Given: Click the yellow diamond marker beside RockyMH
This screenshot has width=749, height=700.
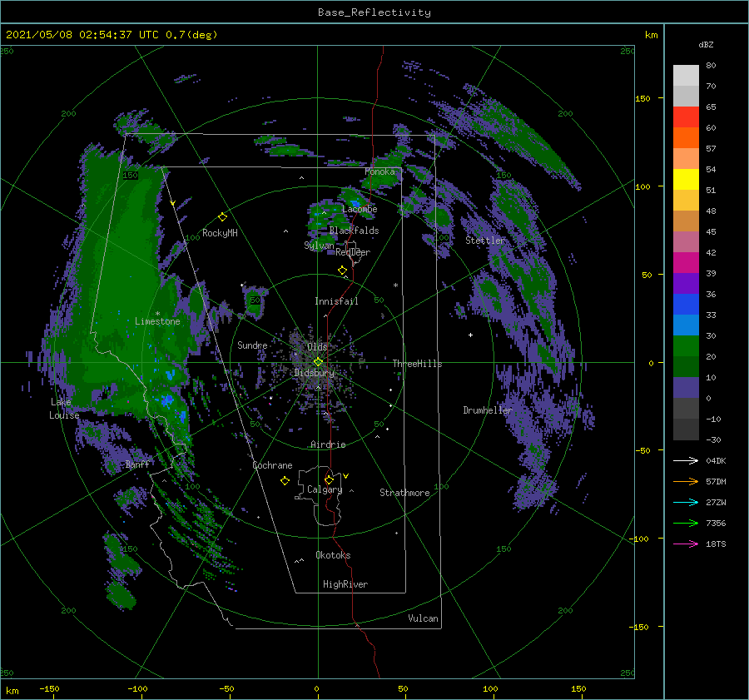Looking at the screenshot, I should 222,217.
